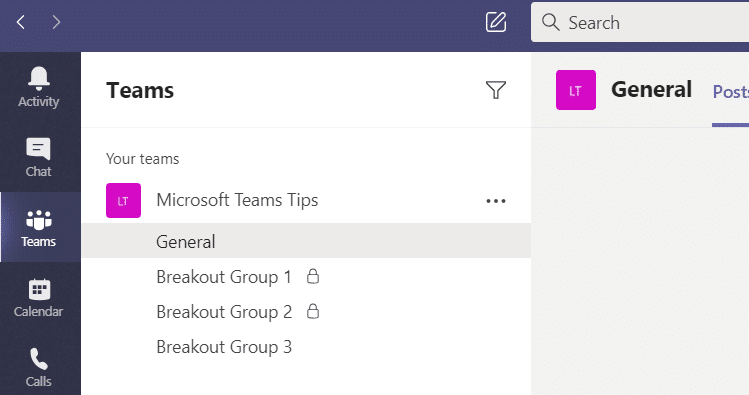Open the Filter funnel icon
The image size is (749, 395).
click(x=496, y=90)
